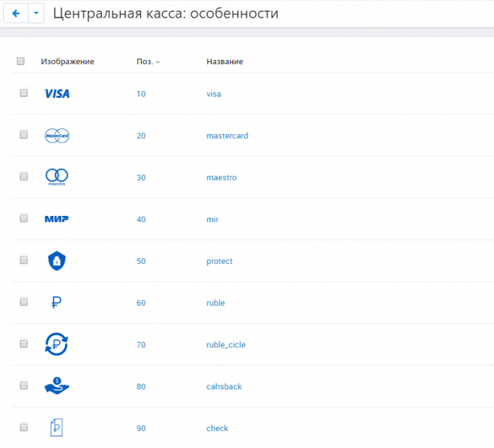494x448 pixels.
Task: Click the MasterCard logo image
Action: pos(57,135)
